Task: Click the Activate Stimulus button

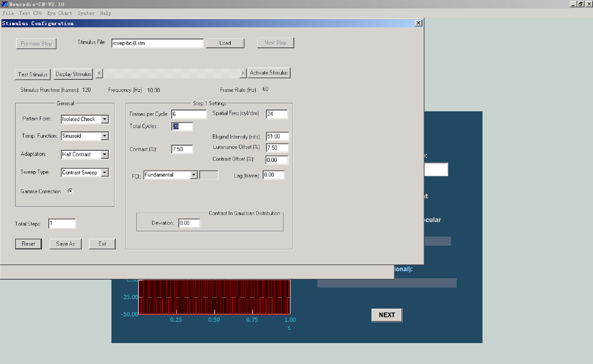Action: (x=269, y=73)
